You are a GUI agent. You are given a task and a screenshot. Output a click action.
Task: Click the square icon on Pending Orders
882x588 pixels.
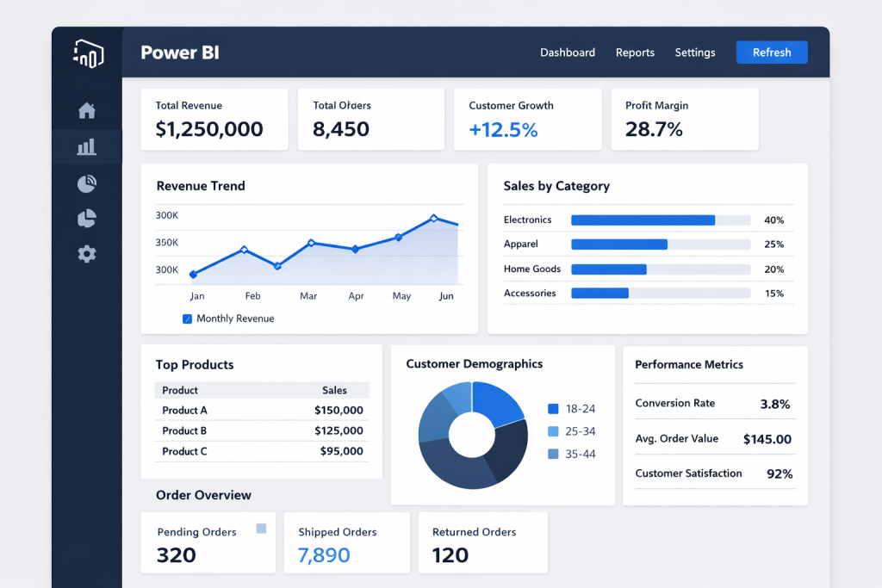[261, 529]
